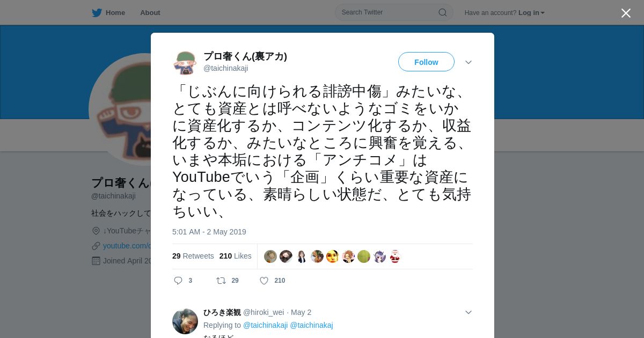This screenshot has width=644, height=338.
Task: Open the @taichinakaji handle link in reply
Action: [x=266, y=325]
